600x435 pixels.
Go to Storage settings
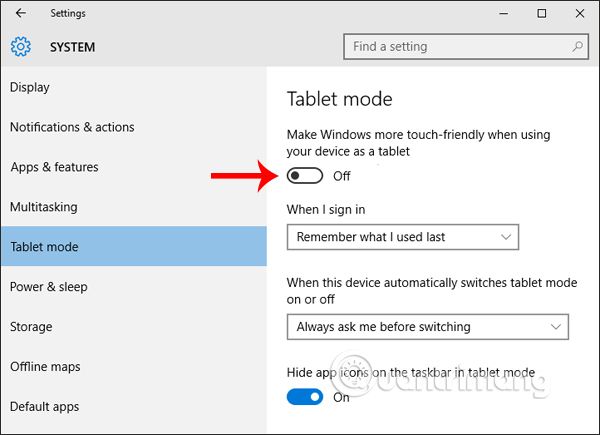[x=134, y=327]
